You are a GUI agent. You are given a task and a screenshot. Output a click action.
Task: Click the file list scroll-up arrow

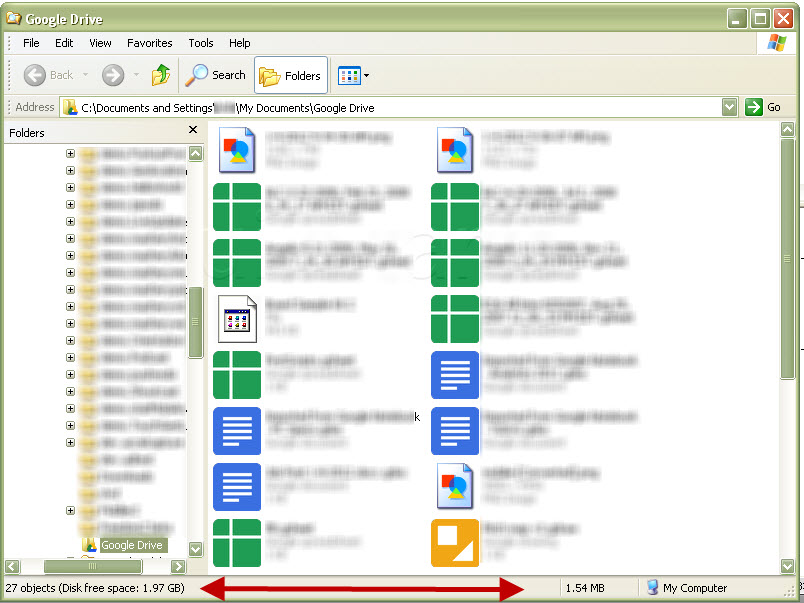[787, 129]
